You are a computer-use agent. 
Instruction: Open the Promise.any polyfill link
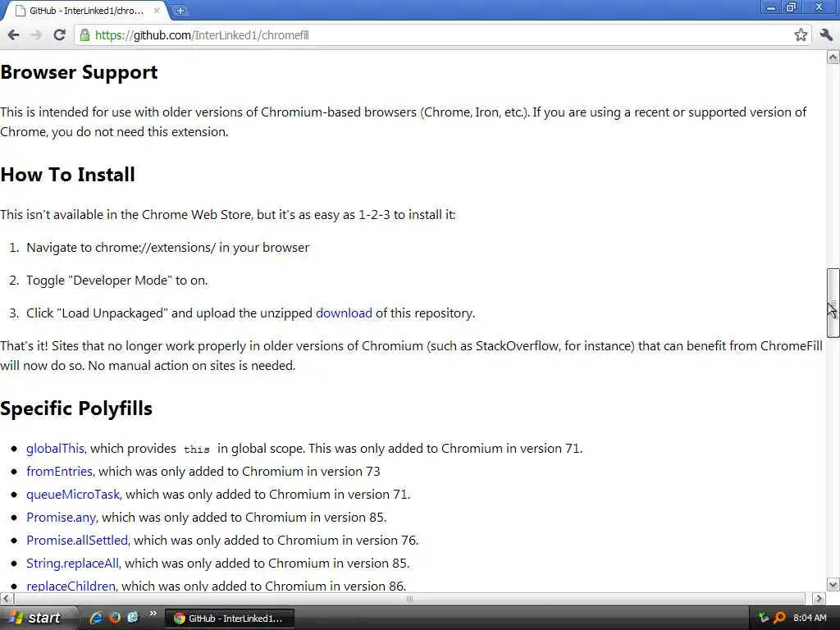pos(61,518)
